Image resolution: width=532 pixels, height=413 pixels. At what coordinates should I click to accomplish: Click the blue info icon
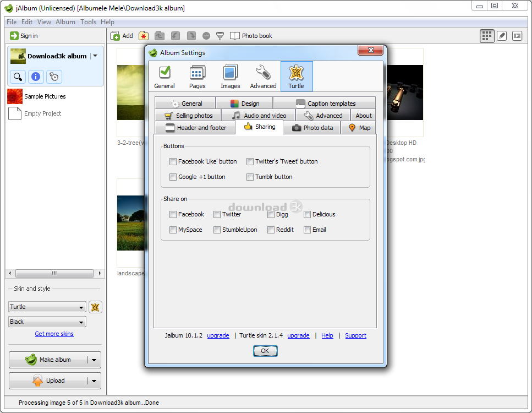click(36, 77)
